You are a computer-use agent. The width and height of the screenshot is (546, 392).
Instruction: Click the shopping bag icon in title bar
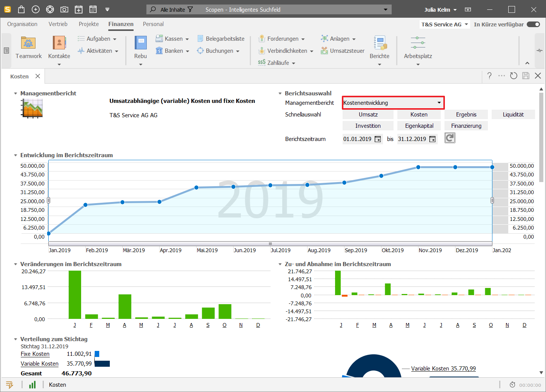[x=21, y=9]
